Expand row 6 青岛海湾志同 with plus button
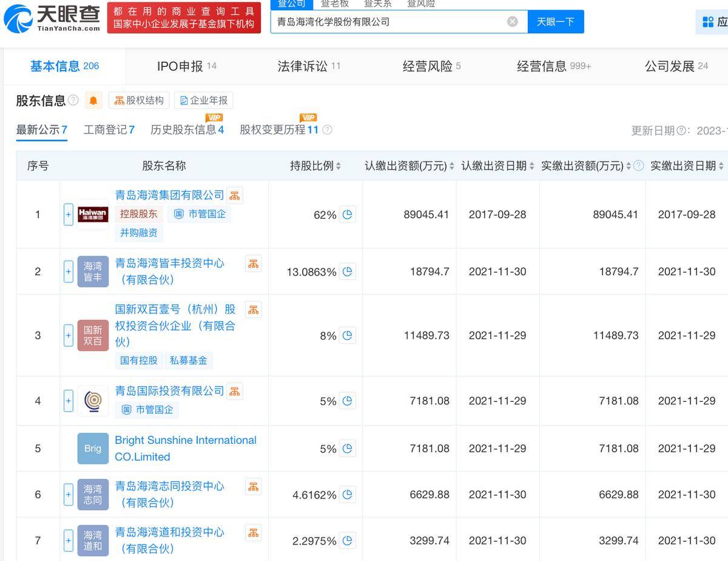 point(69,495)
